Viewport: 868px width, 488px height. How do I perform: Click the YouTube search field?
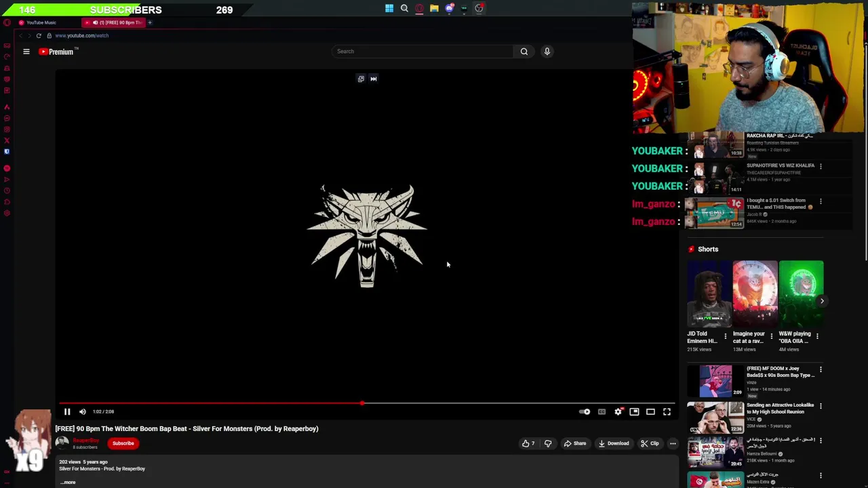click(423, 52)
